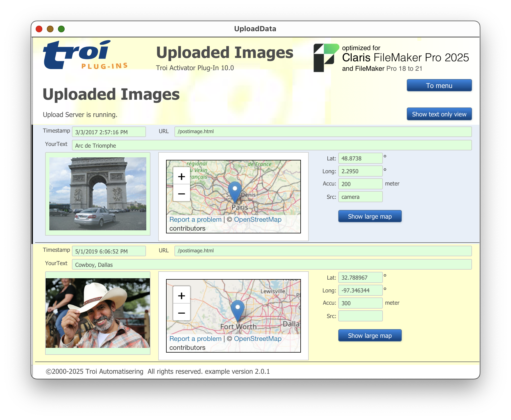Click the yellow minimize window button
The height and width of the screenshot is (420, 511).
pos(50,29)
